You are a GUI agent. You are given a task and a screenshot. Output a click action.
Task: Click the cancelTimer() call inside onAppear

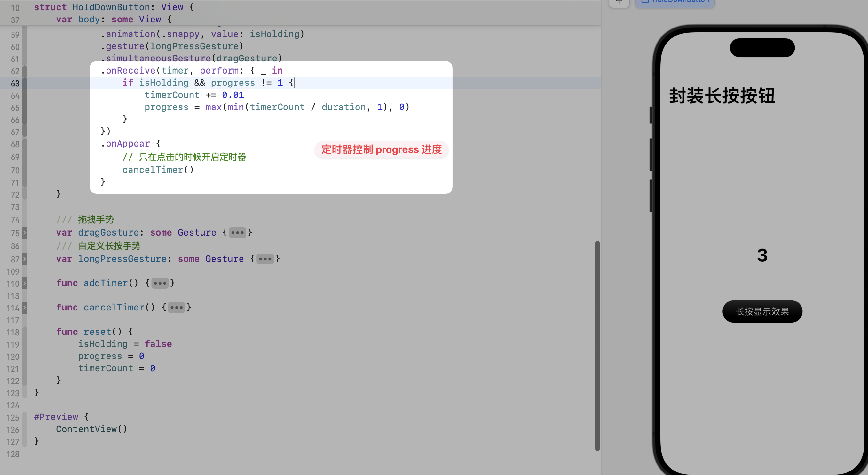pyautogui.click(x=158, y=170)
